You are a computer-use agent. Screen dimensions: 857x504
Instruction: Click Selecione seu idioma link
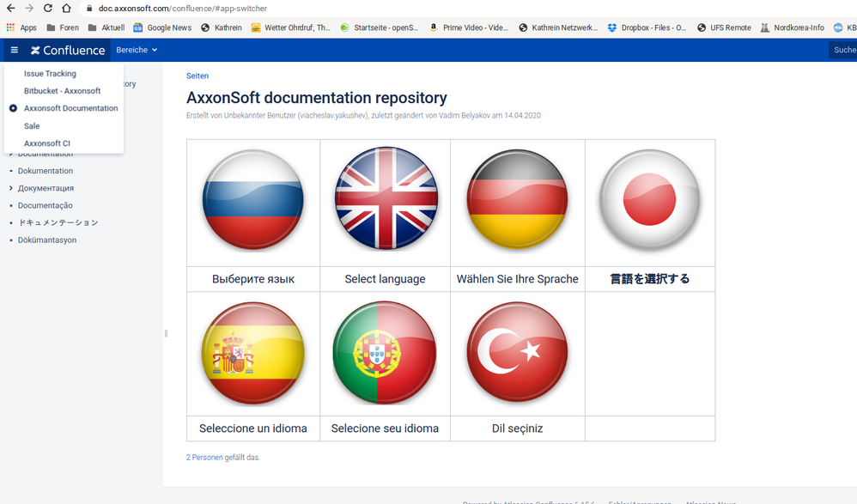pyautogui.click(x=385, y=428)
